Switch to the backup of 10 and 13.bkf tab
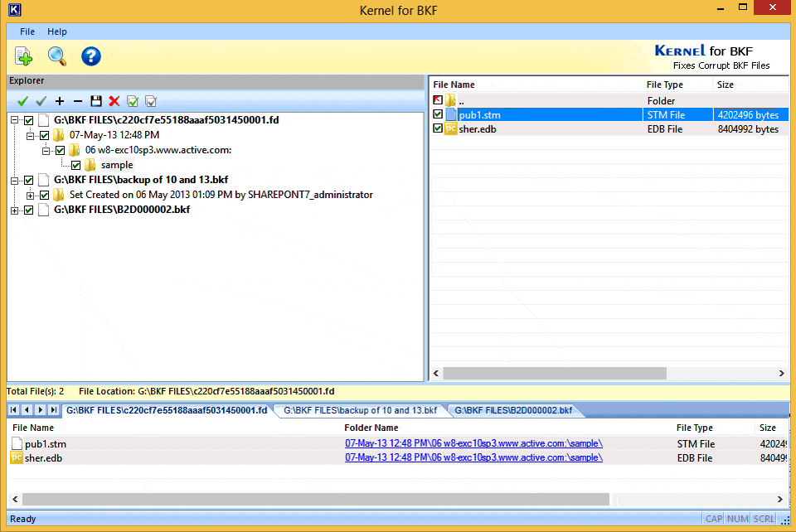 click(360, 410)
